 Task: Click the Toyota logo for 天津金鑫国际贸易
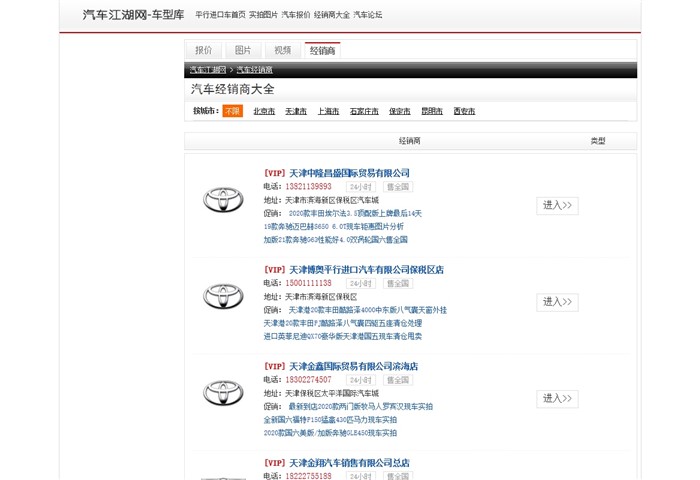tap(223, 392)
